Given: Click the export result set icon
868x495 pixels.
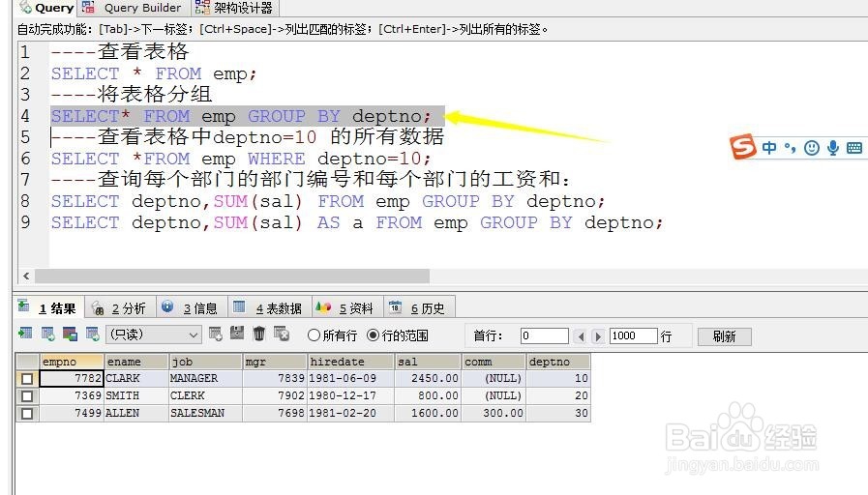Looking at the screenshot, I should tap(25, 335).
